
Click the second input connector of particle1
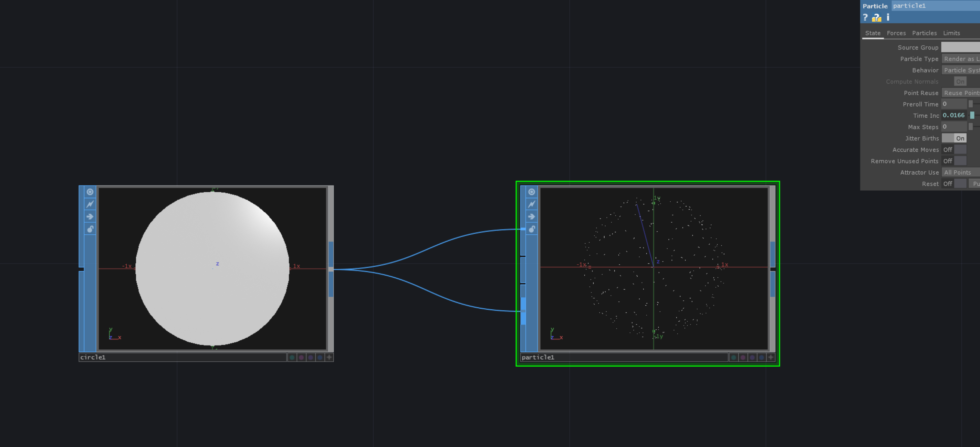coord(523,270)
